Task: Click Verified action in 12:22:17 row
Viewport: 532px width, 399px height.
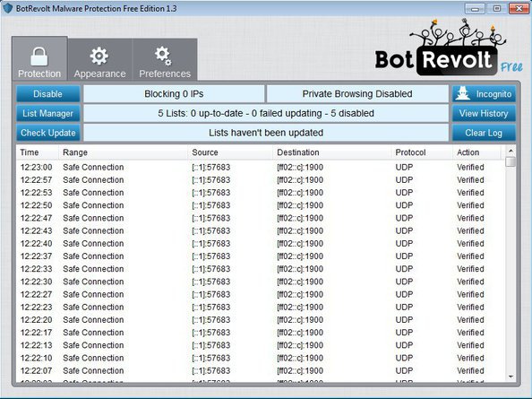Action: point(470,333)
